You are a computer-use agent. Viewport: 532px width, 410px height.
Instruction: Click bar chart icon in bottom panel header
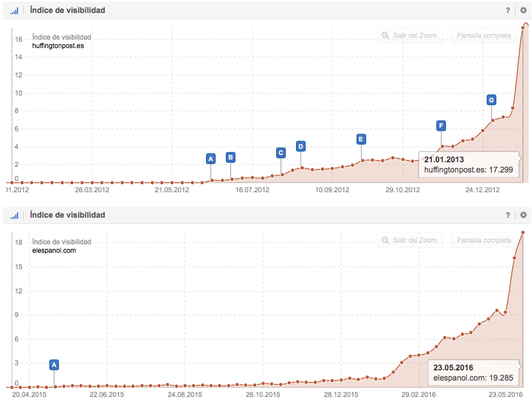[14, 215]
